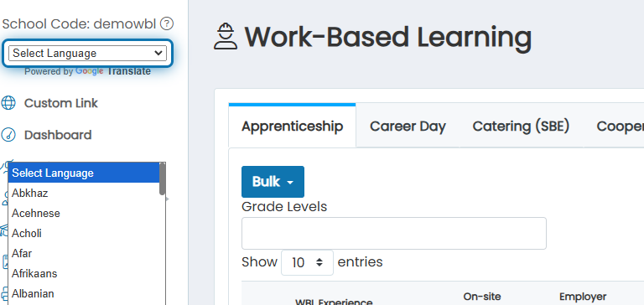Switch to the Career Day tab

(x=408, y=126)
